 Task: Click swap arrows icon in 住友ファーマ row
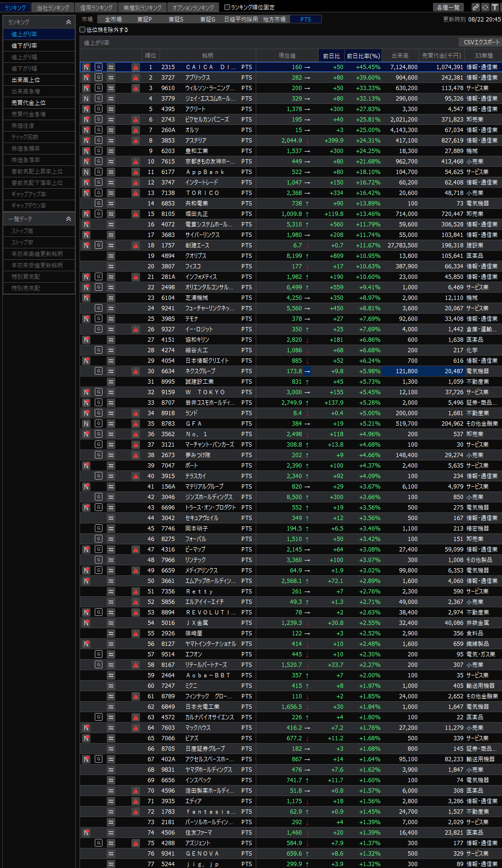[110, 833]
